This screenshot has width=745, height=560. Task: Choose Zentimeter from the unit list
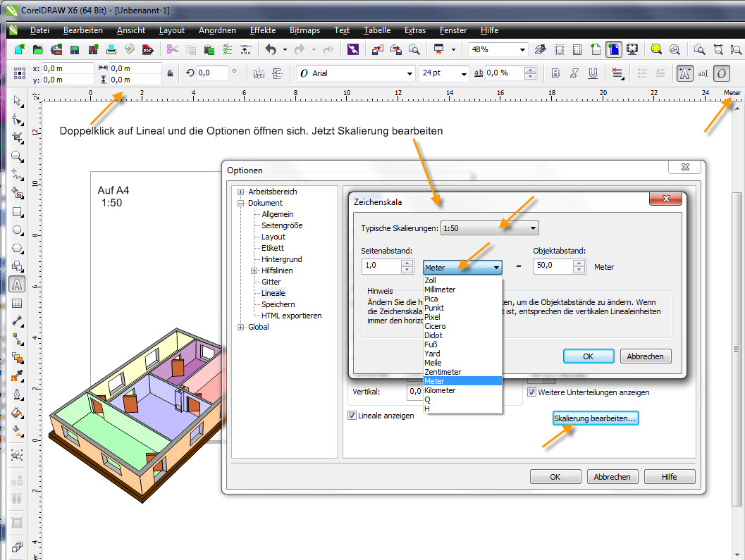coord(462,372)
